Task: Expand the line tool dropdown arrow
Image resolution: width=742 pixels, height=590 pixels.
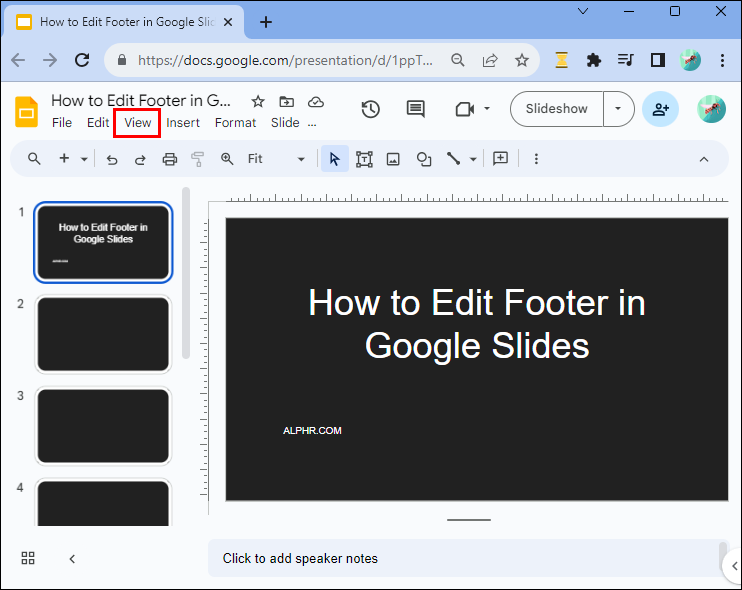Action: (473, 159)
